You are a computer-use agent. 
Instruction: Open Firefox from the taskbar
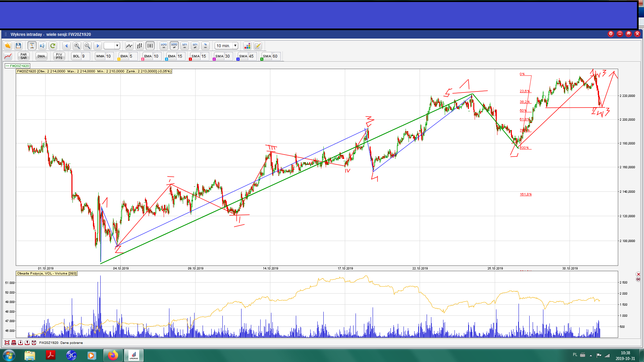point(113,355)
